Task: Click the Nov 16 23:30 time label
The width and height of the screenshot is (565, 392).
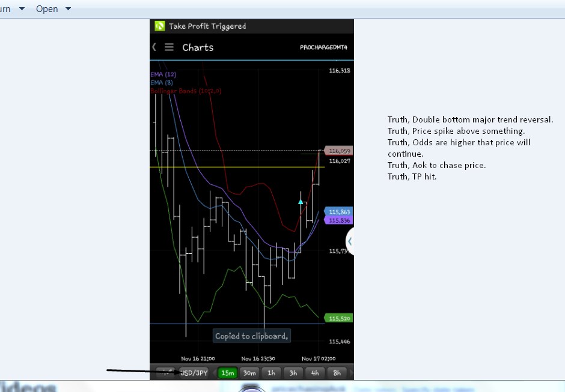Action: (x=258, y=358)
